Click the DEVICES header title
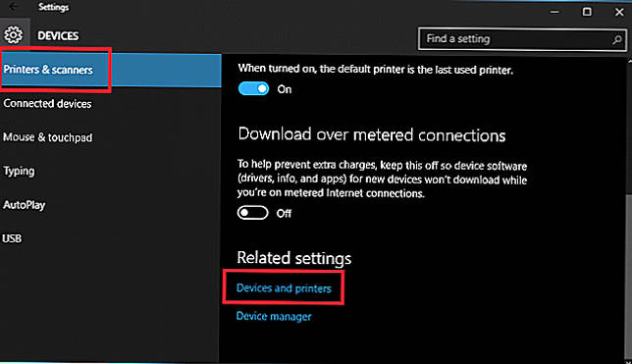Screen dimensions: 632x364 click(x=58, y=36)
